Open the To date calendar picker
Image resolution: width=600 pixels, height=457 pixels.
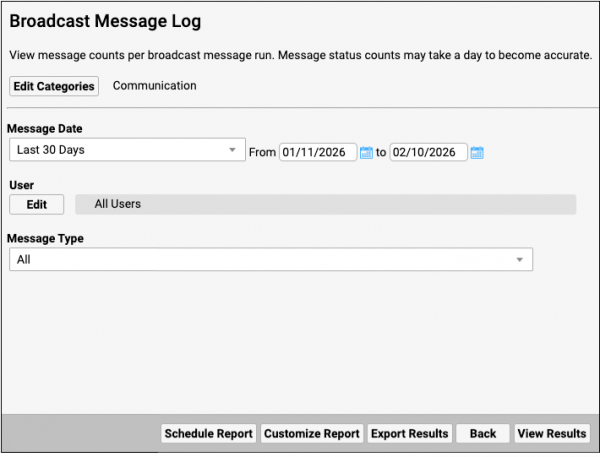[x=477, y=152]
